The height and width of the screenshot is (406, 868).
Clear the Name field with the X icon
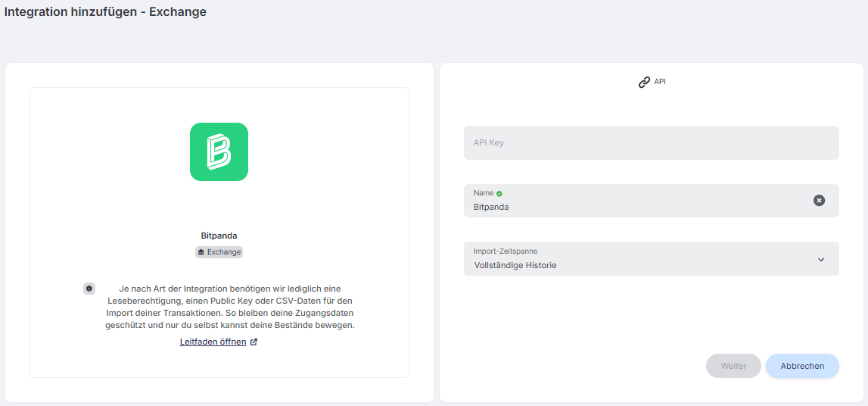pyautogui.click(x=820, y=201)
